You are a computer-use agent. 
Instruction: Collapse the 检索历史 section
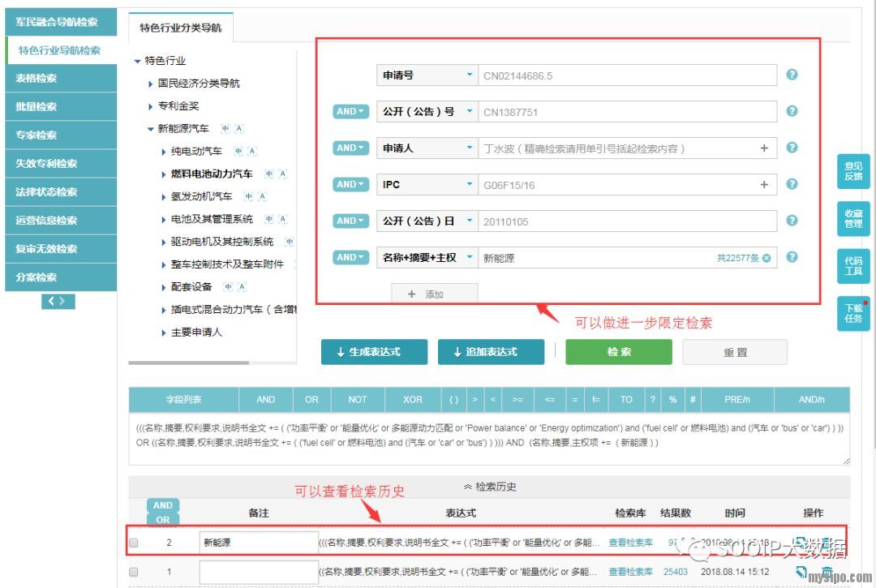tap(489, 487)
